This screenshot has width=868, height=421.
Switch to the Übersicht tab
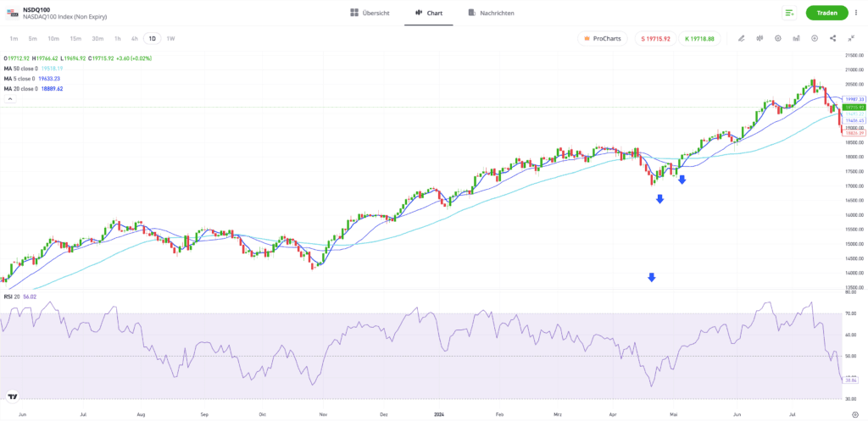(370, 13)
